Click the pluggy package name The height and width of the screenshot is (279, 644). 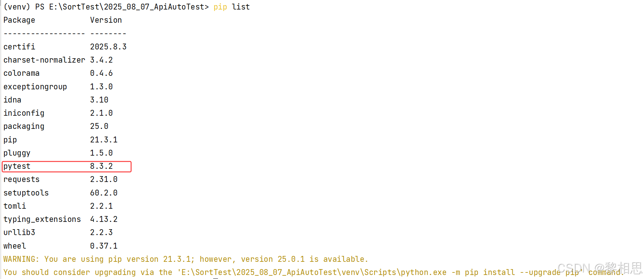(x=17, y=153)
